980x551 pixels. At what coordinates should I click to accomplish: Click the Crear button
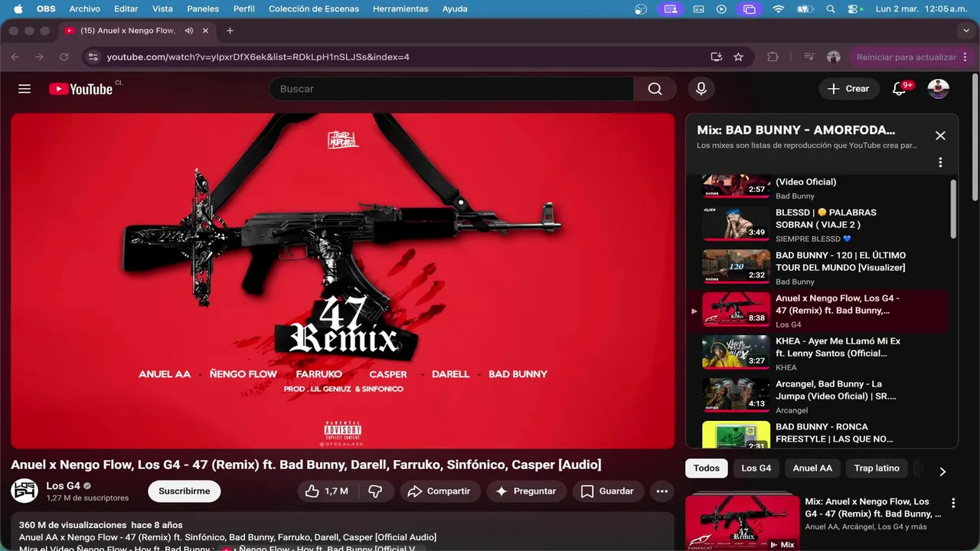click(848, 89)
